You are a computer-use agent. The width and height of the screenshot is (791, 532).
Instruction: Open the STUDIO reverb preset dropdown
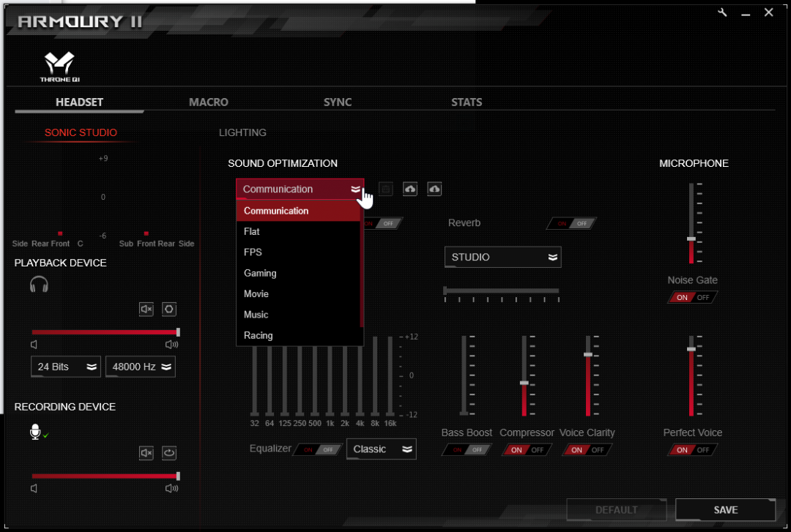[502, 257]
